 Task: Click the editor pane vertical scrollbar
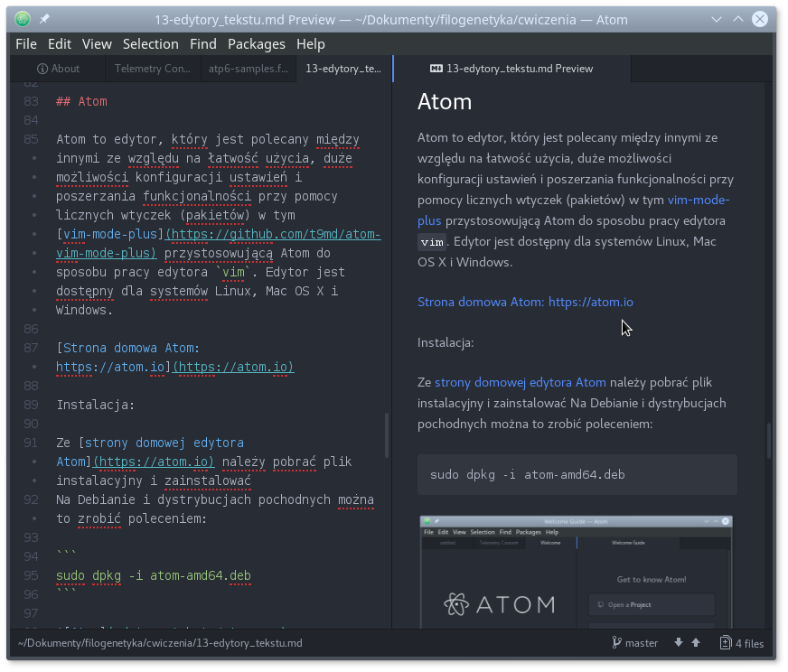387,434
